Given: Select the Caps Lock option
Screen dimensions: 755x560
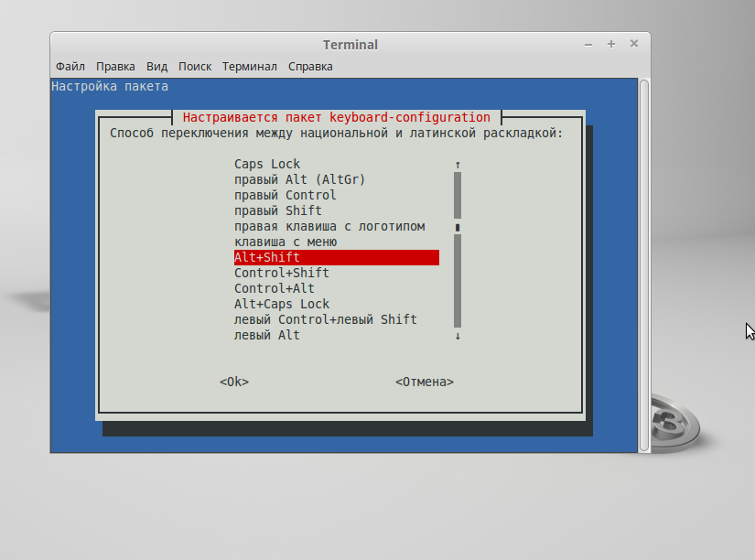Looking at the screenshot, I should 267,164.
